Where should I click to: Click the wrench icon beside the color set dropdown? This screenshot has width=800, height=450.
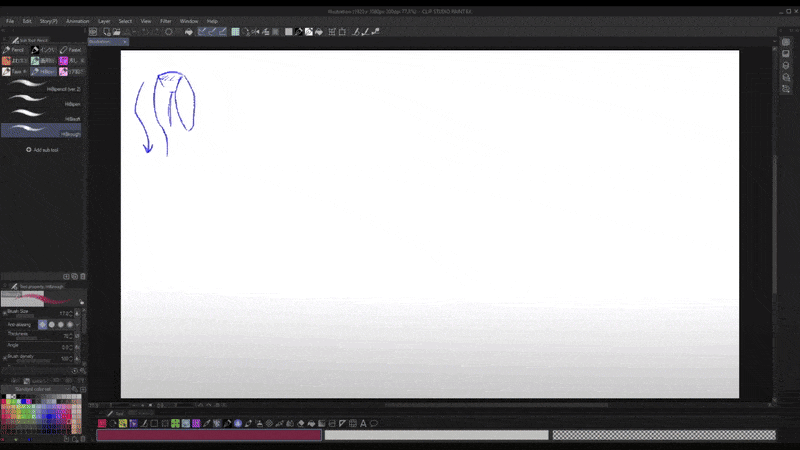[74, 389]
